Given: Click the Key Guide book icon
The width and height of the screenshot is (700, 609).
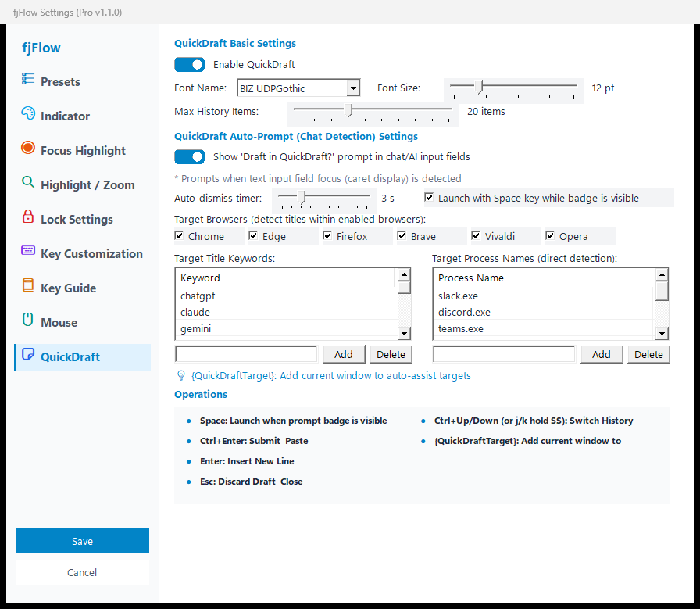Looking at the screenshot, I should [27, 285].
